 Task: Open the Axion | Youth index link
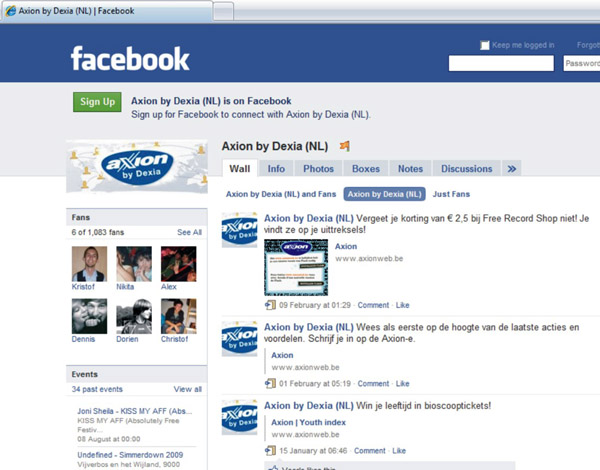(308, 423)
